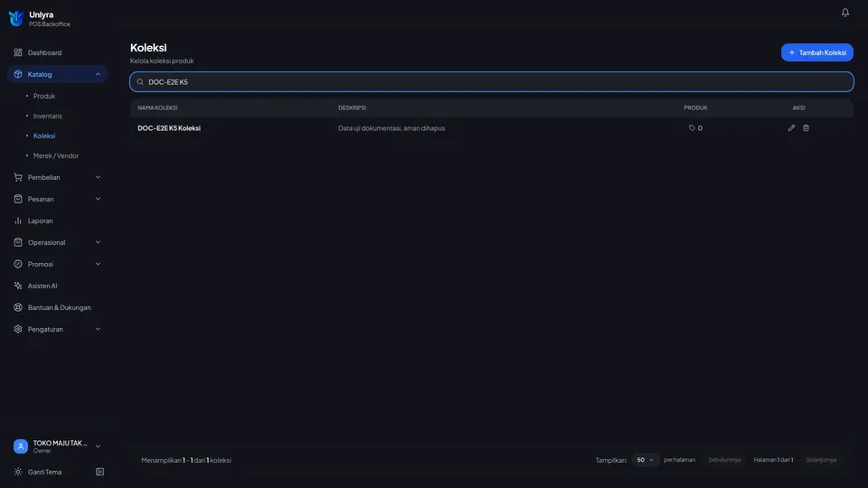Expand the Pembelian menu chevron

(98, 177)
